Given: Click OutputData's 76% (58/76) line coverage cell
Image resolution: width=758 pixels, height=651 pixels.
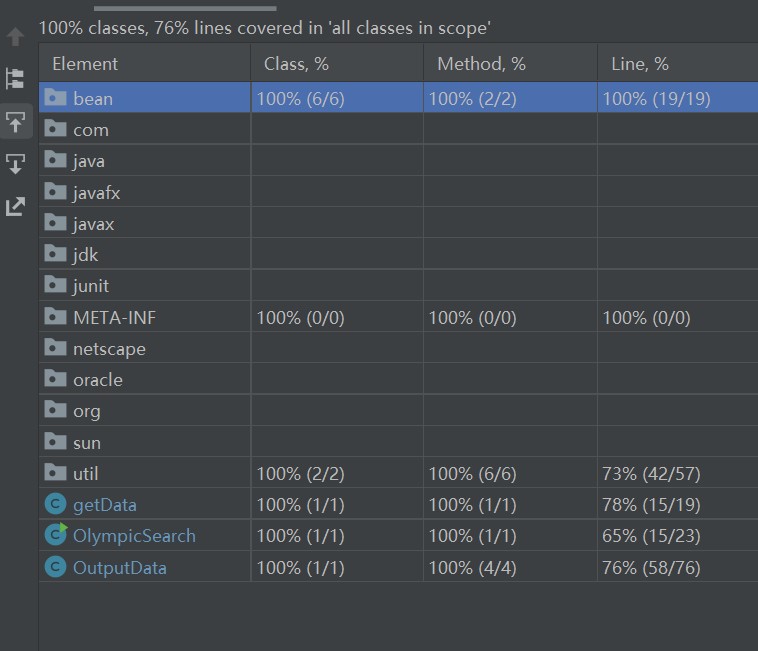Looking at the screenshot, I should (678, 566).
